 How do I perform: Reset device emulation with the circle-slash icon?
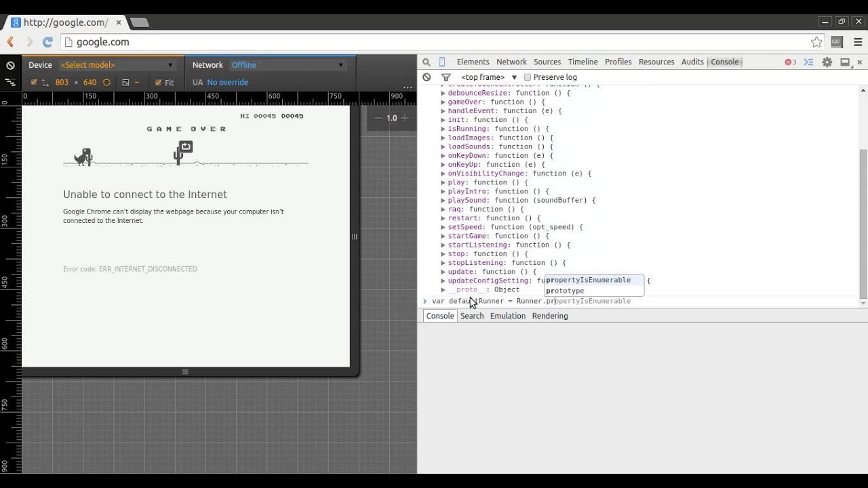click(x=10, y=66)
